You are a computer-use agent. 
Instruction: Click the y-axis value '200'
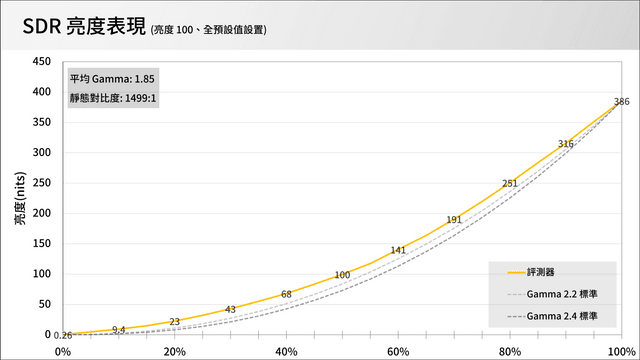42,213
